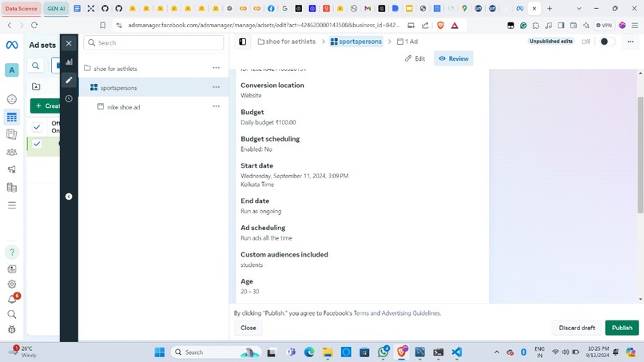This screenshot has height=362, width=644.
Task: Reload the page
Action: coord(34,25)
